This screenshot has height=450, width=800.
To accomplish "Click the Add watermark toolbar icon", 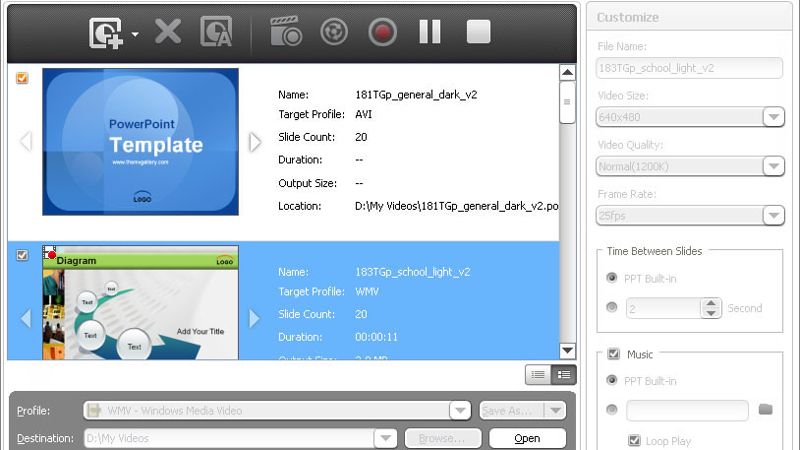I will pos(216,32).
